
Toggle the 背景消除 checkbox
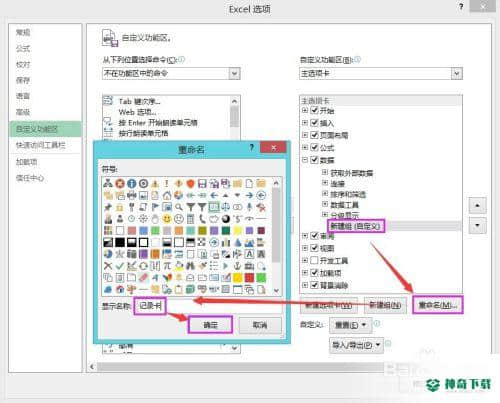[314, 285]
